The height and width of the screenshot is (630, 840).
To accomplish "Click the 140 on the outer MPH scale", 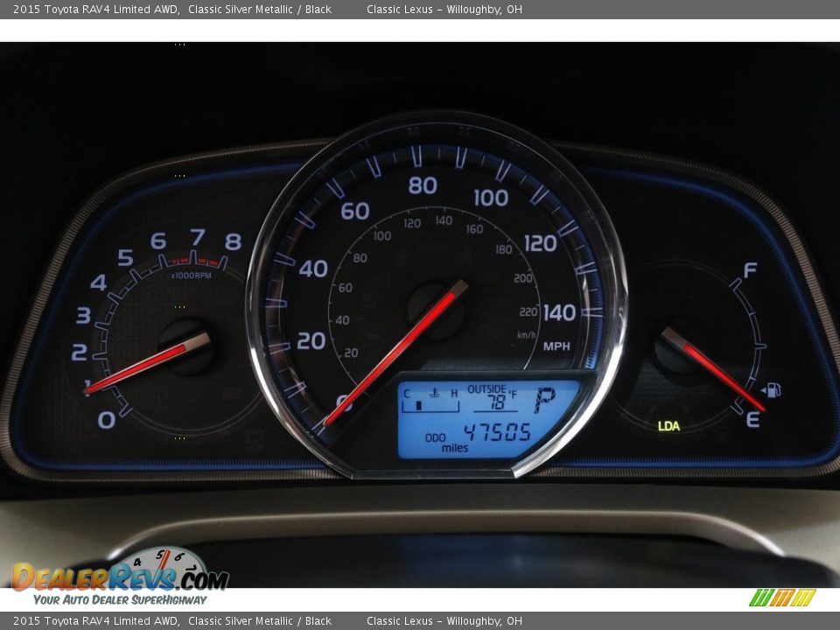I will pos(559,312).
